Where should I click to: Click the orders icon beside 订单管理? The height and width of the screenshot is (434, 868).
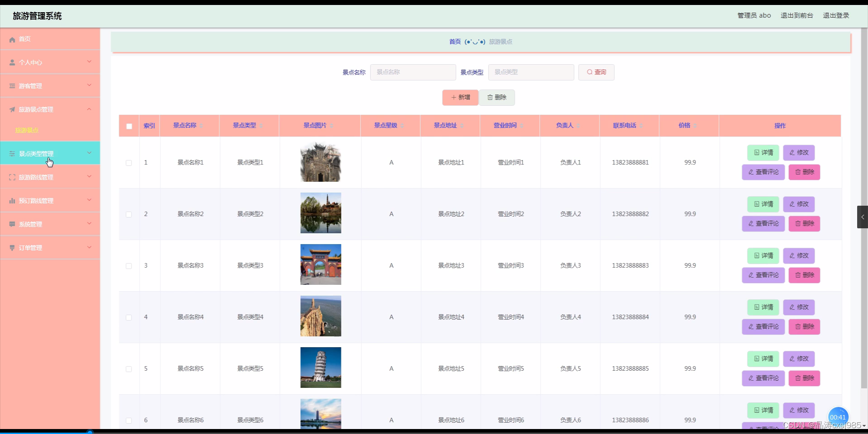tap(11, 248)
